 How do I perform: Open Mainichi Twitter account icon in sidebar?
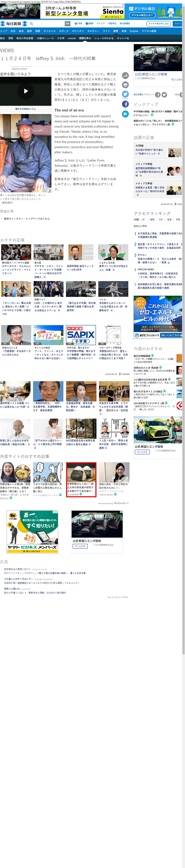pos(164,95)
